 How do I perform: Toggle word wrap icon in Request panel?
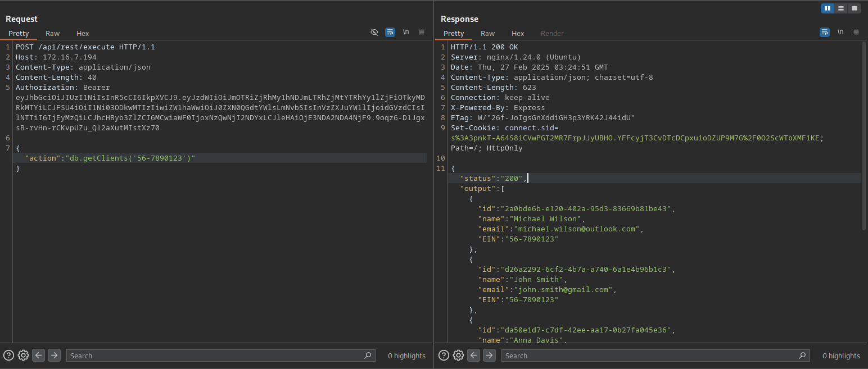[390, 33]
